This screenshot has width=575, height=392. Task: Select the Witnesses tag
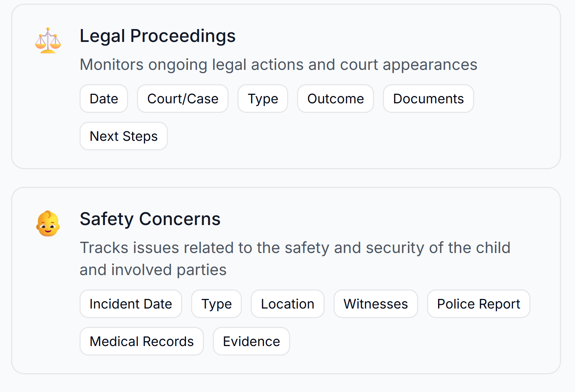[x=376, y=304]
